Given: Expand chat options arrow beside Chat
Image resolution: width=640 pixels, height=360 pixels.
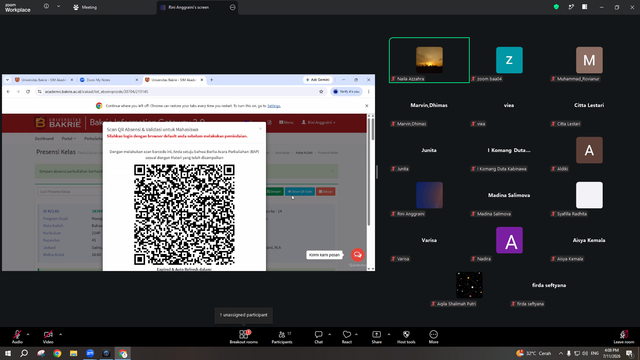Looking at the screenshot, I should coord(329,334).
